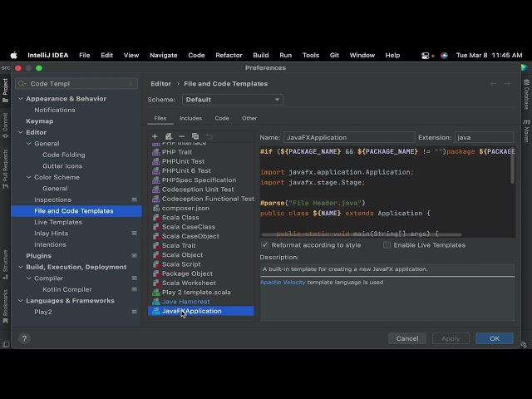Open the Apache Velocity link

click(283, 283)
